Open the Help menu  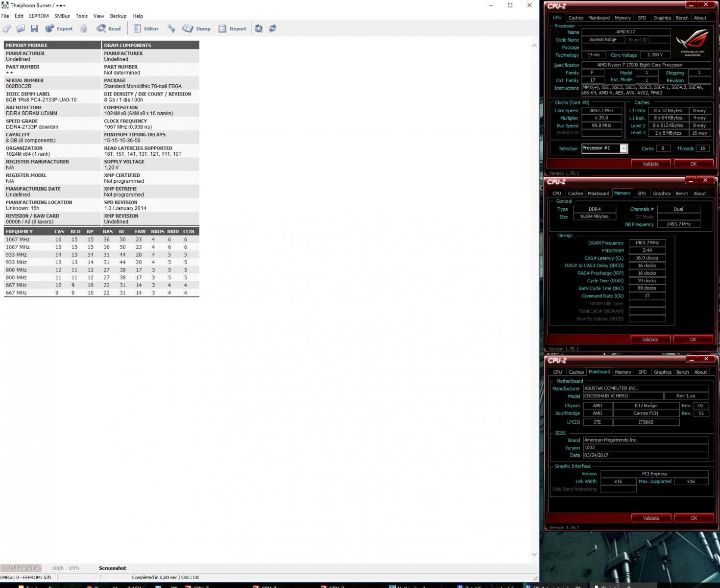click(x=138, y=16)
